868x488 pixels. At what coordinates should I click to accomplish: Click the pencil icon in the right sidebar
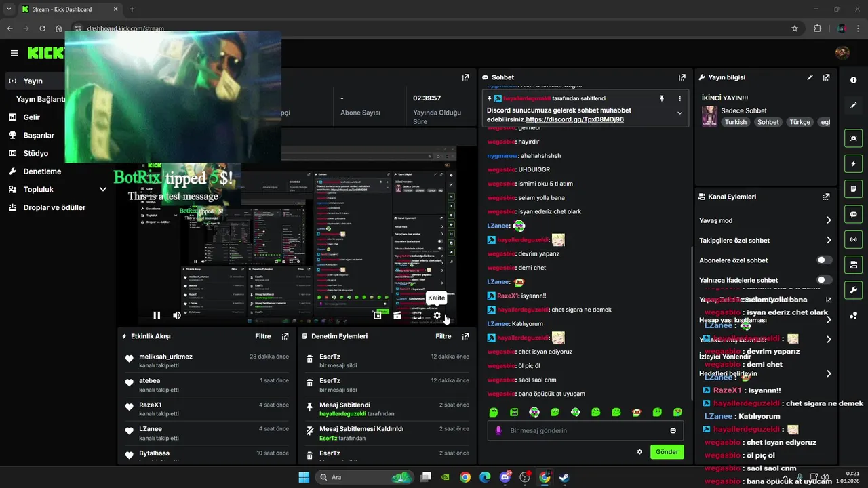click(x=853, y=106)
